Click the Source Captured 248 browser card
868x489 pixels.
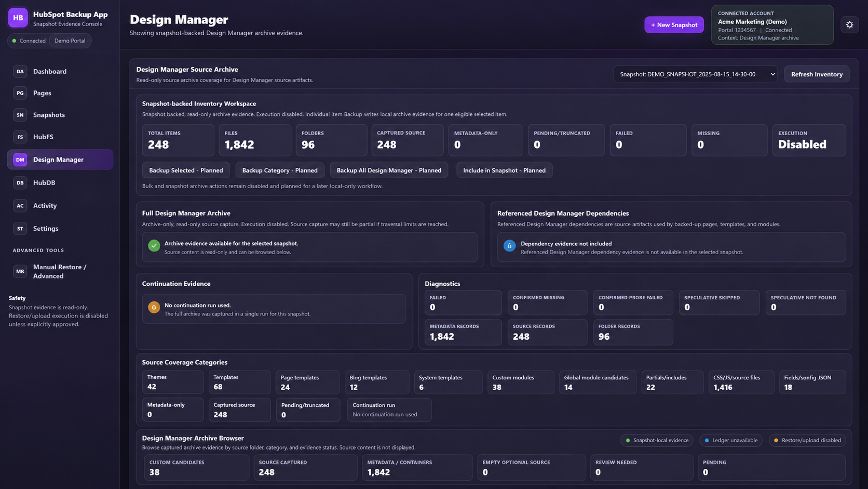tap(306, 467)
